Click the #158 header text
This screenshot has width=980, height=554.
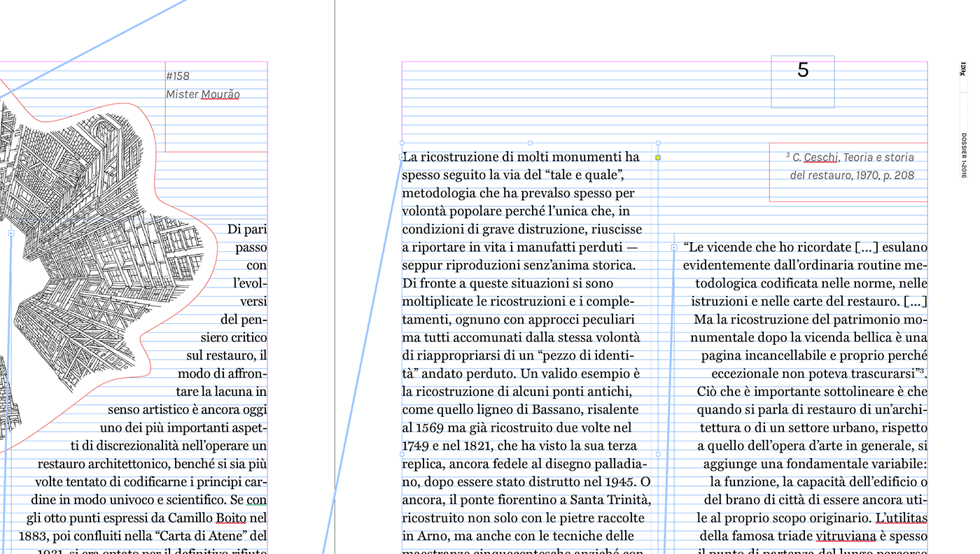[x=178, y=76]
